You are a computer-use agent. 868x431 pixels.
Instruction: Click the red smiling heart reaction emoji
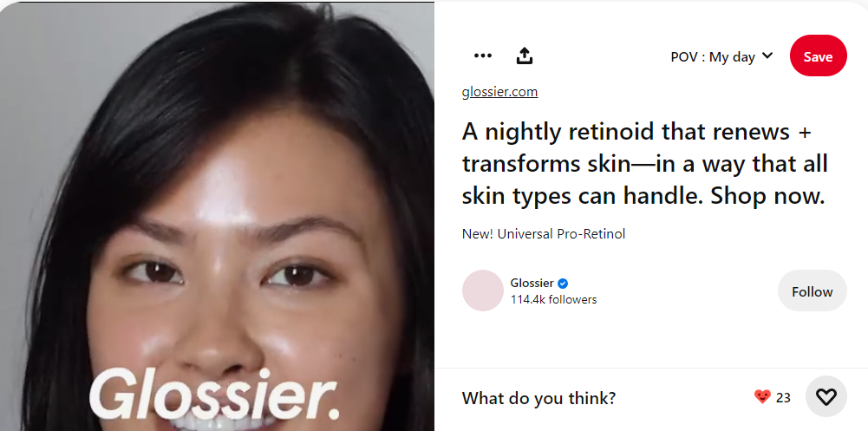tap(762, 396)
